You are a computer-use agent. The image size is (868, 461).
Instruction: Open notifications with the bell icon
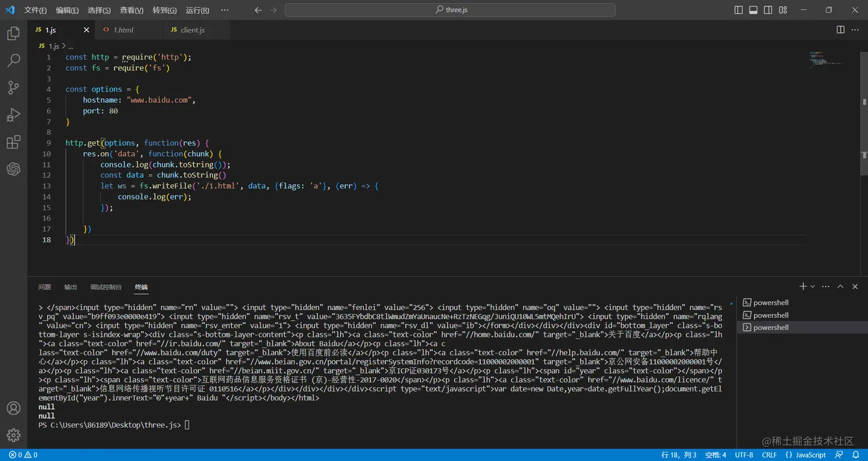(857, 455)
